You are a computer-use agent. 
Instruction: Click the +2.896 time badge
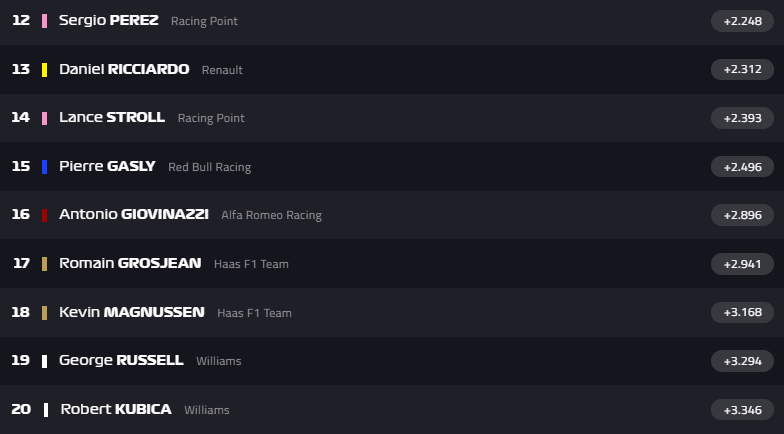[x=741, y=215]
